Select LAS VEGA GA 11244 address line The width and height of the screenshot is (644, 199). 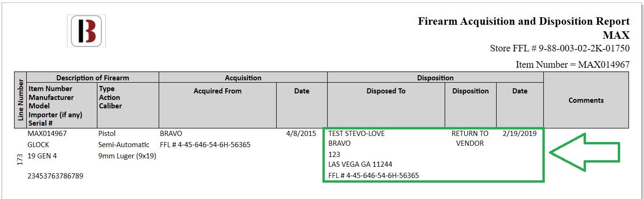pos(360,164)
